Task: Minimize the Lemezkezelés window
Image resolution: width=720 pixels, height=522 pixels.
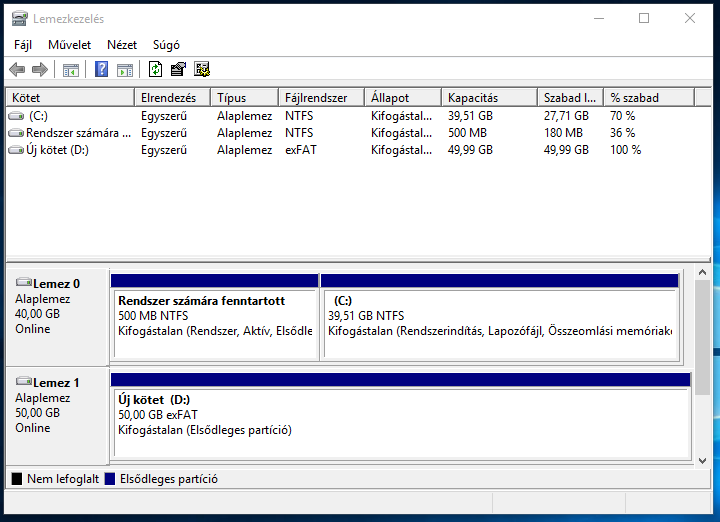Action: pyautogui.click(x=599, y=18)
